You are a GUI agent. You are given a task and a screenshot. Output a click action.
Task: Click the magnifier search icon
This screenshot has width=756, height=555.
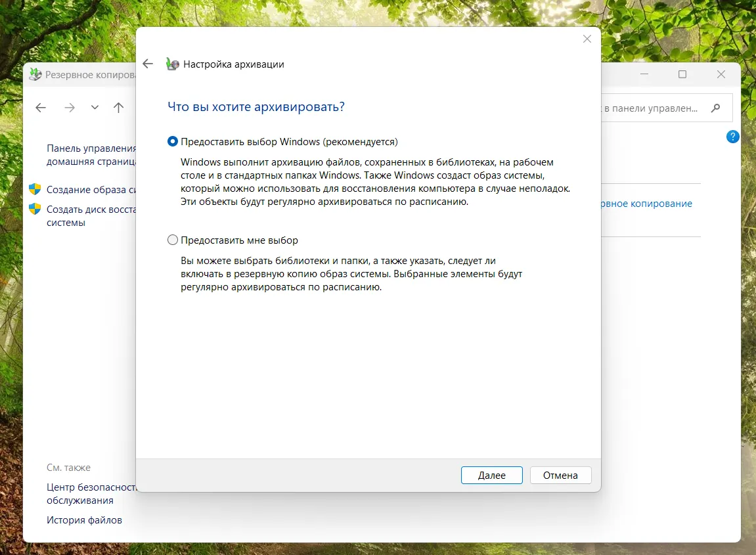716,108
